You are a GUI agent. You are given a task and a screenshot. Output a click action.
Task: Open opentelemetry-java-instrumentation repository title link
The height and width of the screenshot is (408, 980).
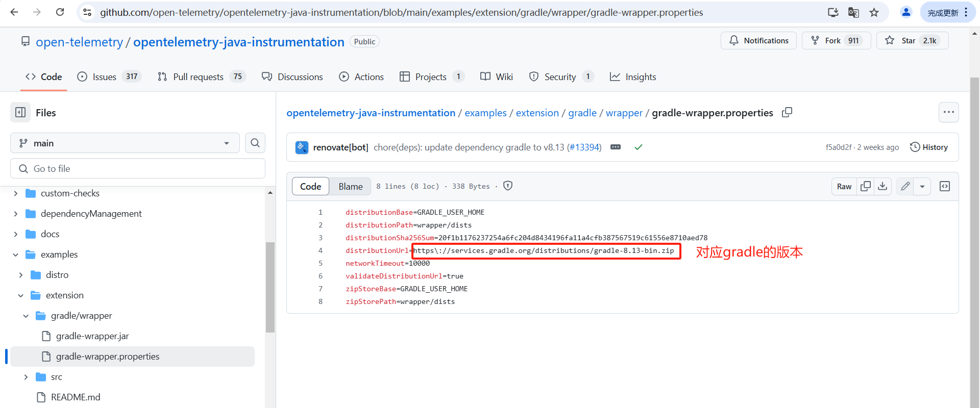coord(239,42)
